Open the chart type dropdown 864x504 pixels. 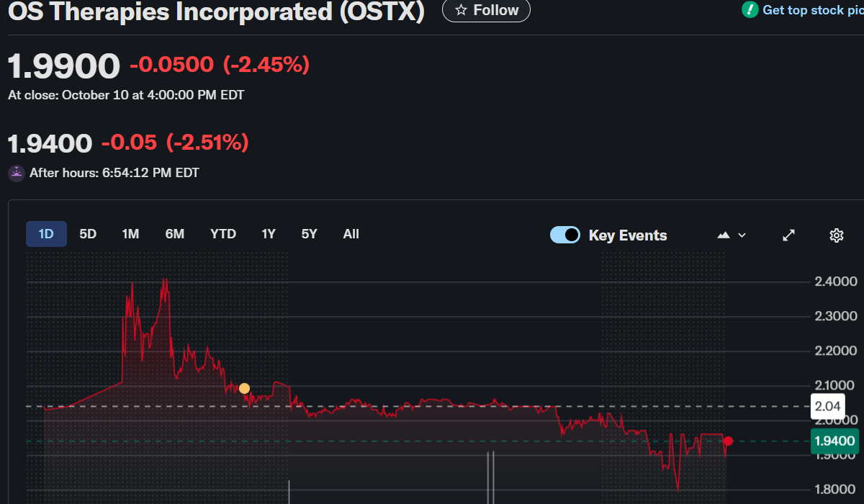point(731,235)
